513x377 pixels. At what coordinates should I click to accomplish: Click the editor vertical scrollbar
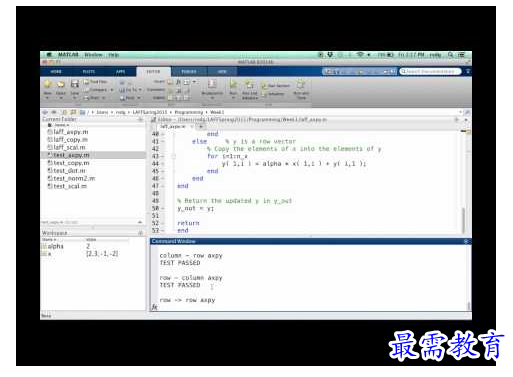point(463,220)
